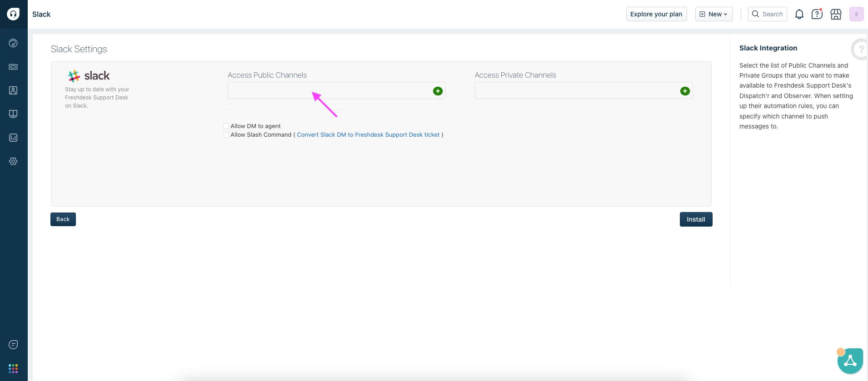Open the user profile avatar E
The width and height of the screenshot is (868, 381).
coord(857,14)
